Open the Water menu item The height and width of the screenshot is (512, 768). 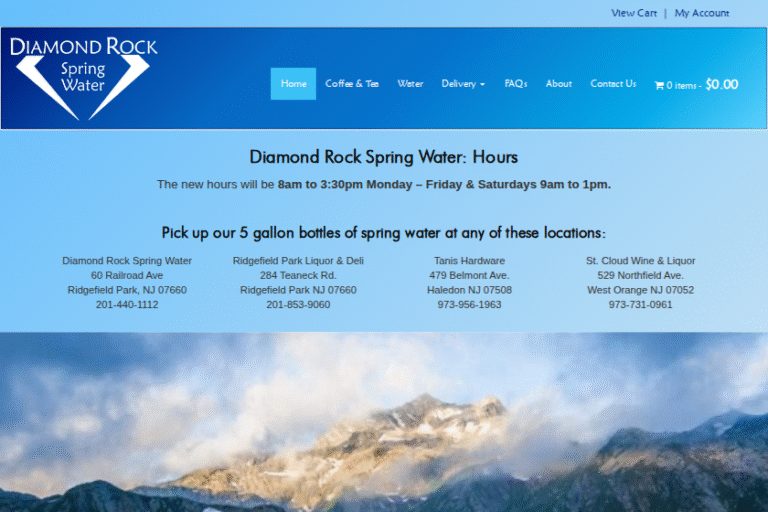click(410, 84)
